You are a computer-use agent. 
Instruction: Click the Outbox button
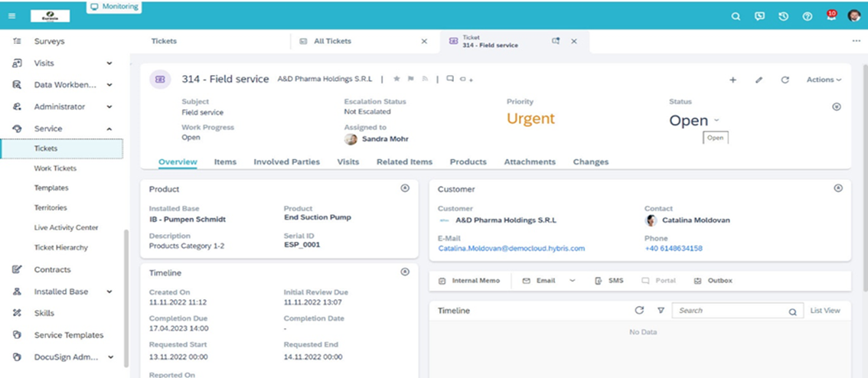(713, 281)
